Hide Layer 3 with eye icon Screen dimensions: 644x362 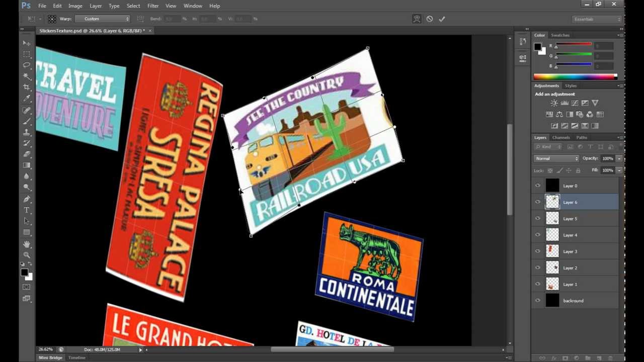click(538, 251)
